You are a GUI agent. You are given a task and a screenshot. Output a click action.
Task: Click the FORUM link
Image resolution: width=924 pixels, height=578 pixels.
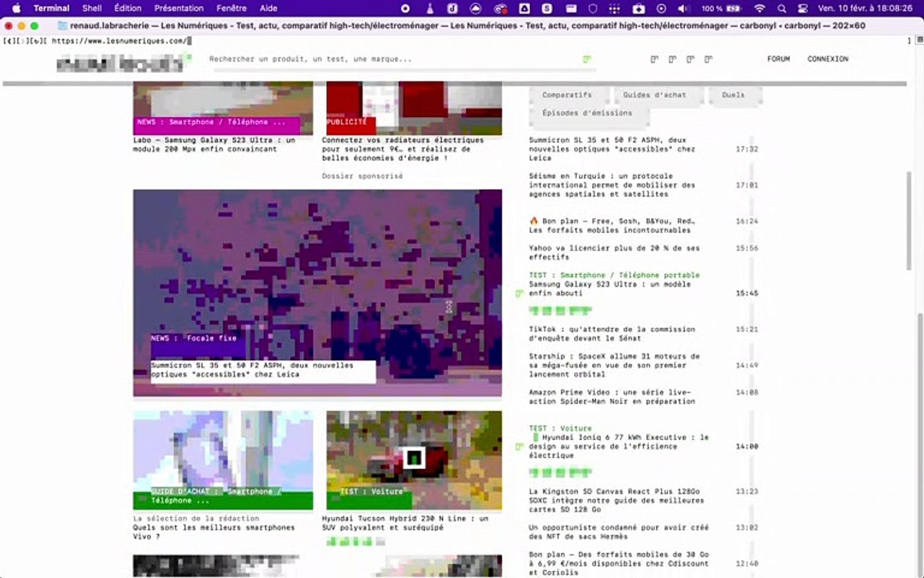(x=779, y=59)
